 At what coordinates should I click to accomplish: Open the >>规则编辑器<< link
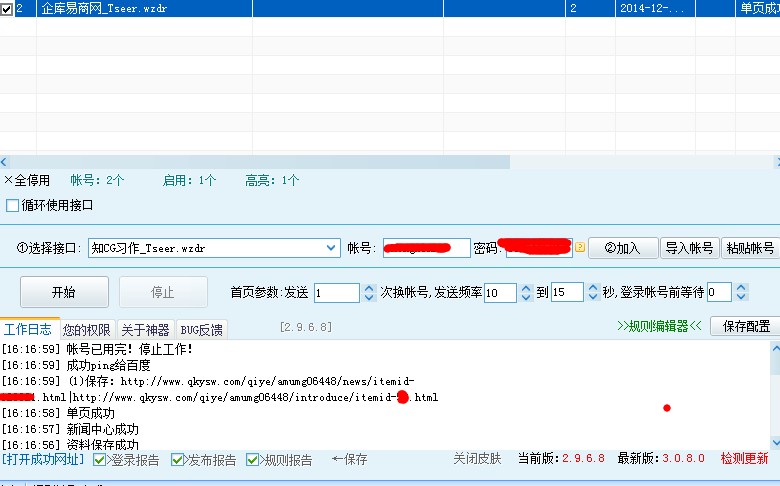(659, 326)
